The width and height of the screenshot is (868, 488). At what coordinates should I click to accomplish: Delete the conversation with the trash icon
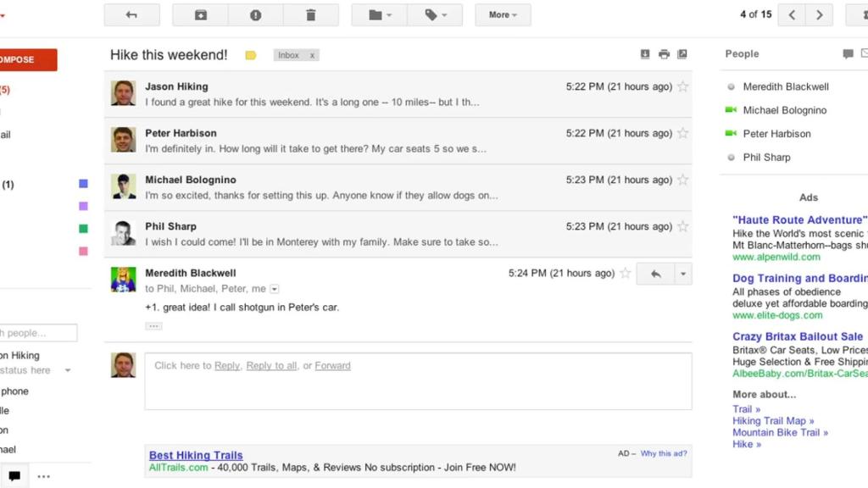pos(311,14)
